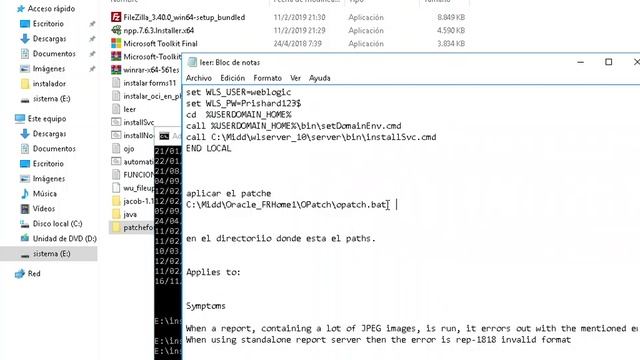The image size is (640, 360).
Task: Click the Red network icon
Action: pos(20,273)
